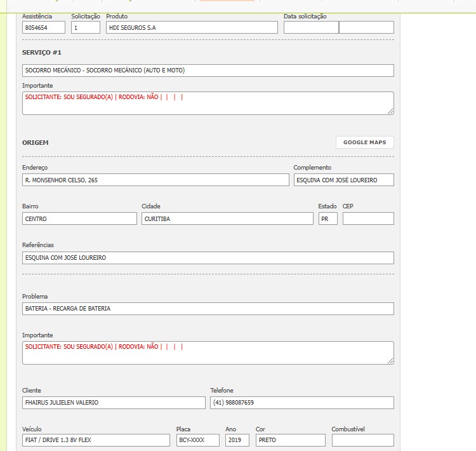Click the Estado field PR
This screenshot has width=476, height=451.
point(328,219)
